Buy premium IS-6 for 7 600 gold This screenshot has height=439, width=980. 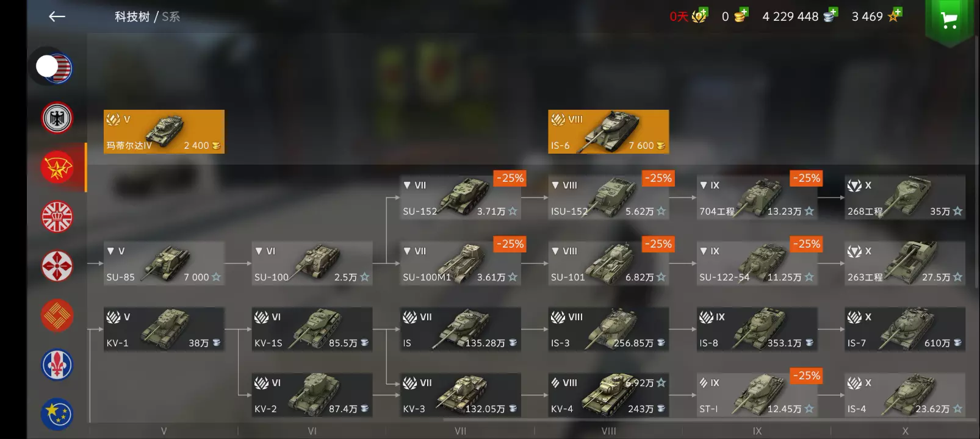(608, 132)
